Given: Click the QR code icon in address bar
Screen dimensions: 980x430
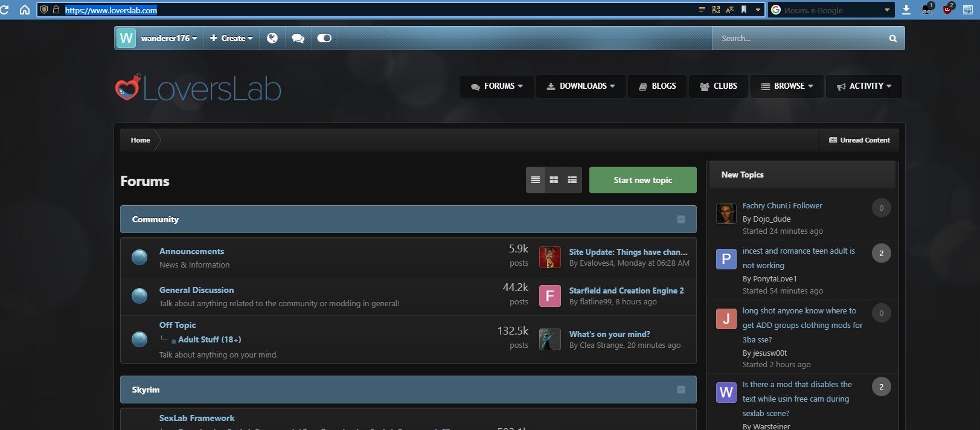Looking at the screenshot, I should point(716,10).
